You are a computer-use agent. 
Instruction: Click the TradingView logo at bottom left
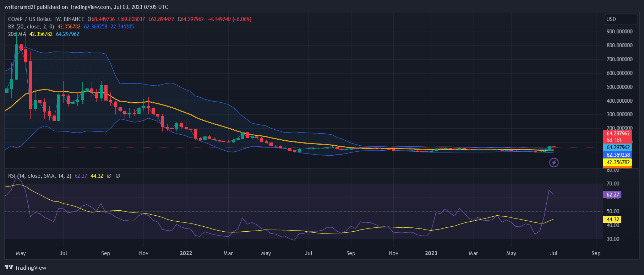[x=26, y=268]
